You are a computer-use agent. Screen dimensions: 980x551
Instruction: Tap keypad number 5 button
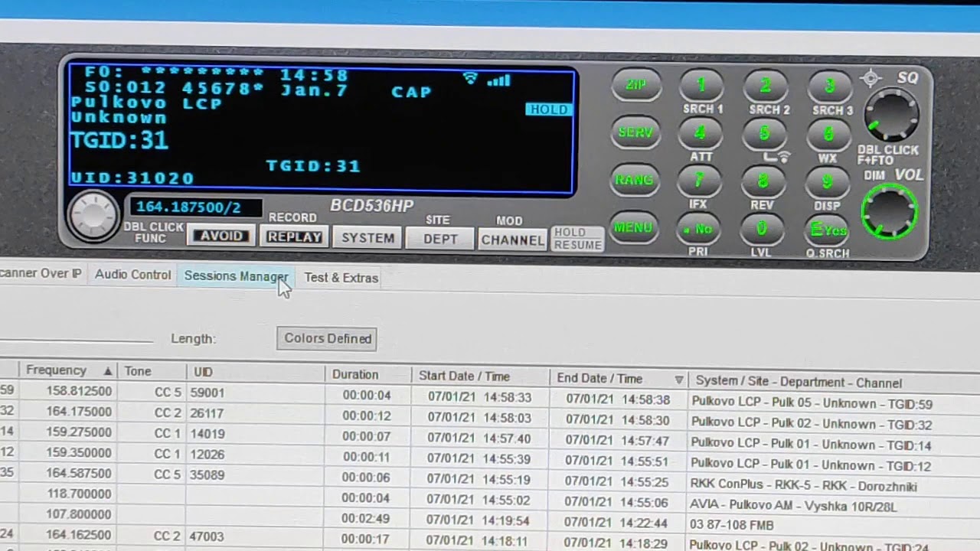765,134
